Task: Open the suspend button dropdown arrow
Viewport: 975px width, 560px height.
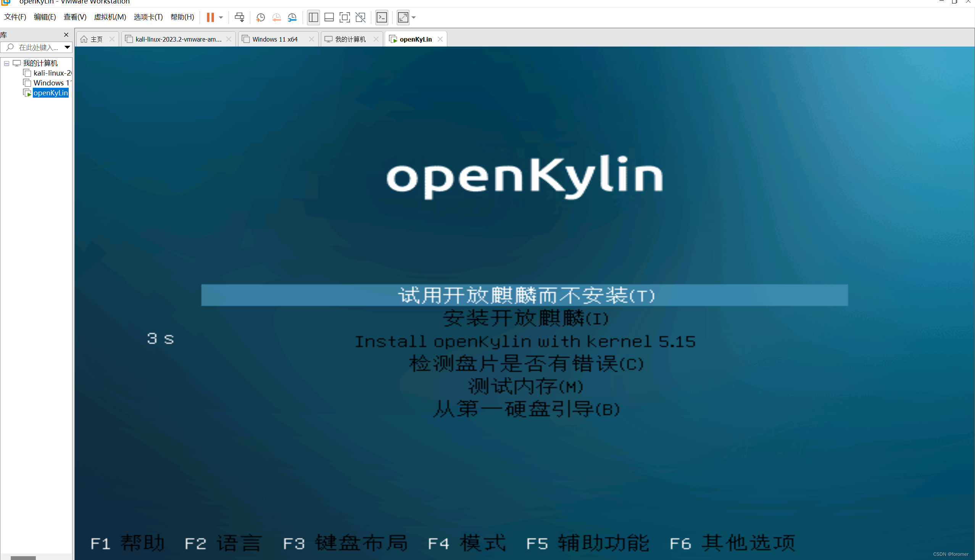Action: click(x=221, y=17)
